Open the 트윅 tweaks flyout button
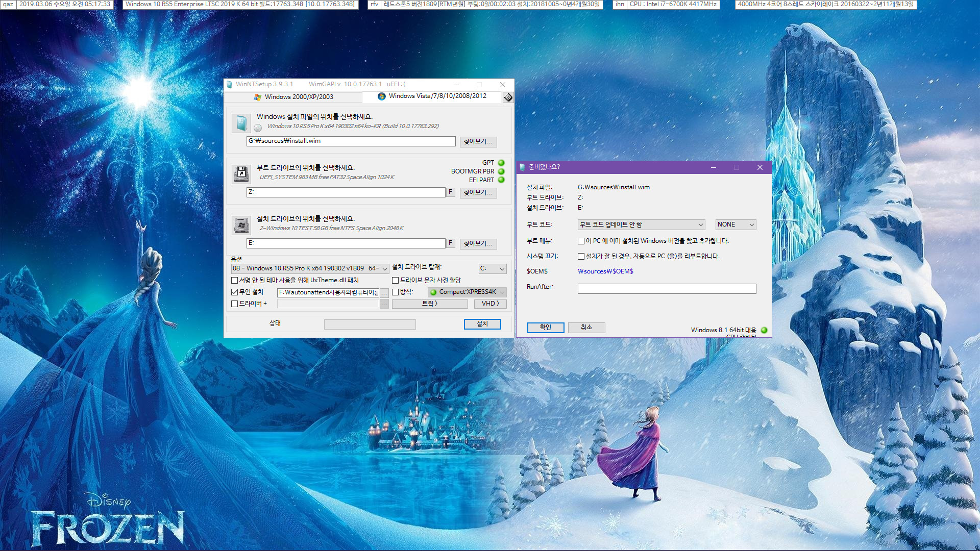This screenshot has width=980, height=551. (430, 304)
